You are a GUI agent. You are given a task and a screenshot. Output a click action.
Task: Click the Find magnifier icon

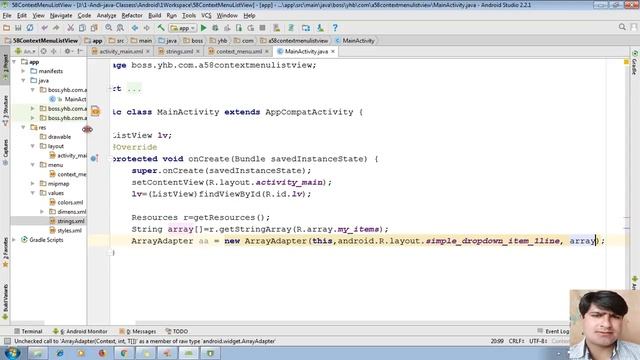pyautogui.click(x=109, y=28)
